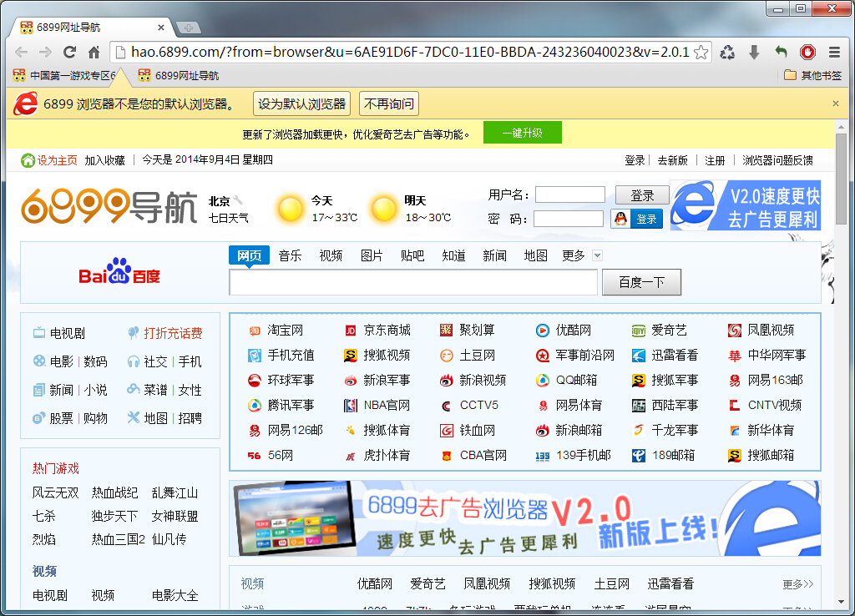Click 设为默认浏览器 button
The width and height of the screenshot is (855, 616).
click(301, 104)
